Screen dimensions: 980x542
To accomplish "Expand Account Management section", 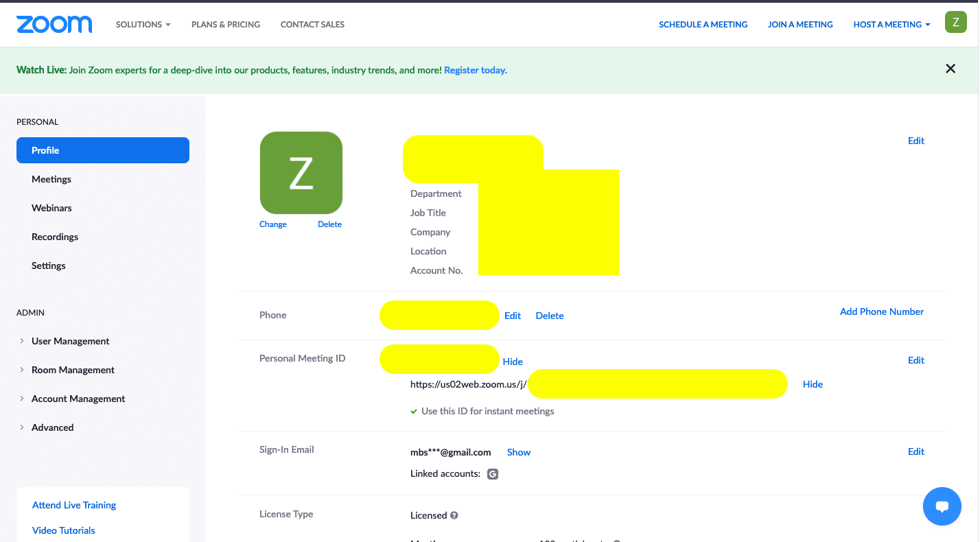I will pyautogui.click(x=78, y=399).
